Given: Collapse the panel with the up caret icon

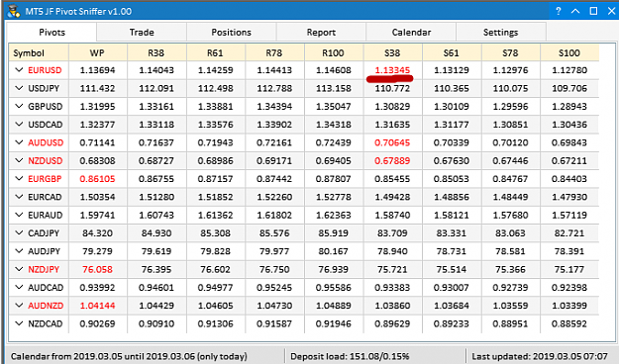Looking at the screenshot, I should [x=575, y=11].
